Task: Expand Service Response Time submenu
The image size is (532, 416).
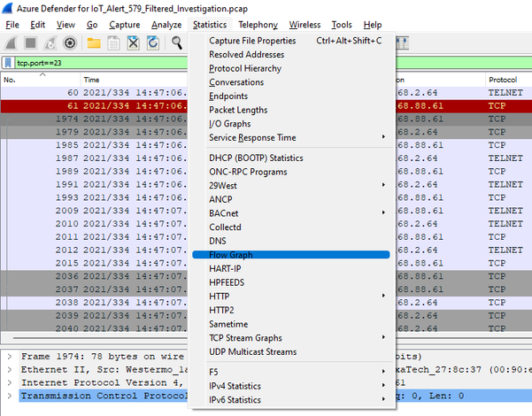Action: (x=290, y=138)
